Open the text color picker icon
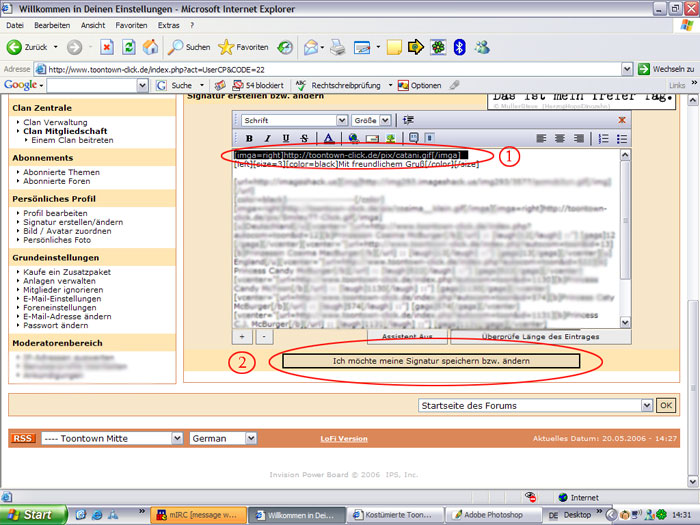The image size is (700, 525). click(329, 138)
